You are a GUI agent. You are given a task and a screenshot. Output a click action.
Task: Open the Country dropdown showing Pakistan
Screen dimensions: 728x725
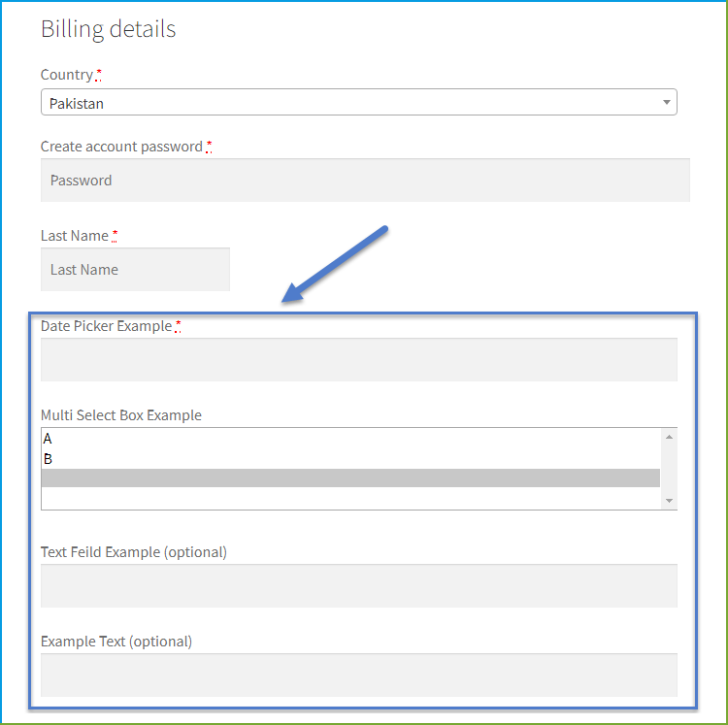tap(358, 102)
